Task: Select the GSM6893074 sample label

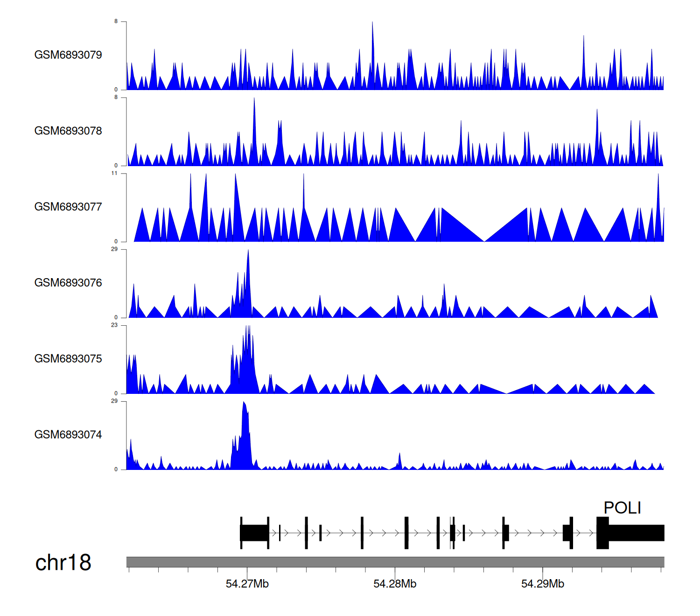Action: [x=68, y=434]
